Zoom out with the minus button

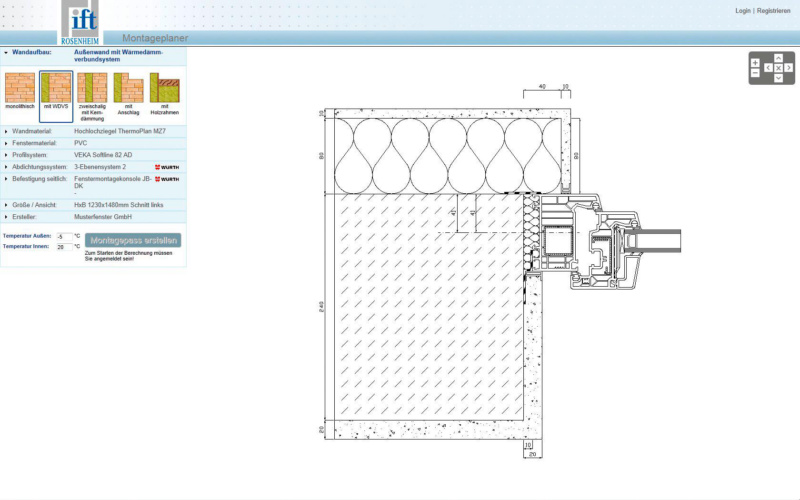tap(755, 73)
